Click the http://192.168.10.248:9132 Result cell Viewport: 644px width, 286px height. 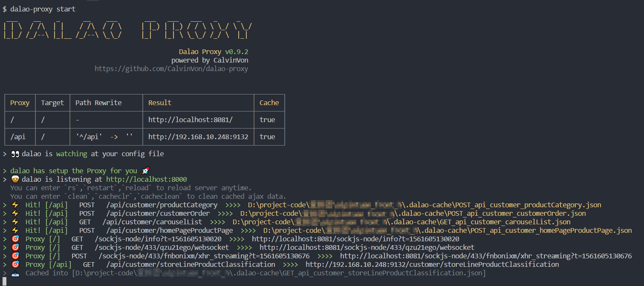(x=198, y=137)
